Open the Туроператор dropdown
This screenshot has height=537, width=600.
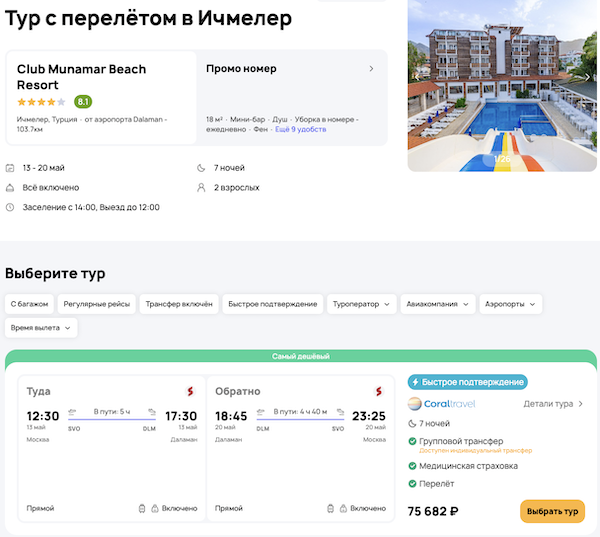tap(361, 304)
